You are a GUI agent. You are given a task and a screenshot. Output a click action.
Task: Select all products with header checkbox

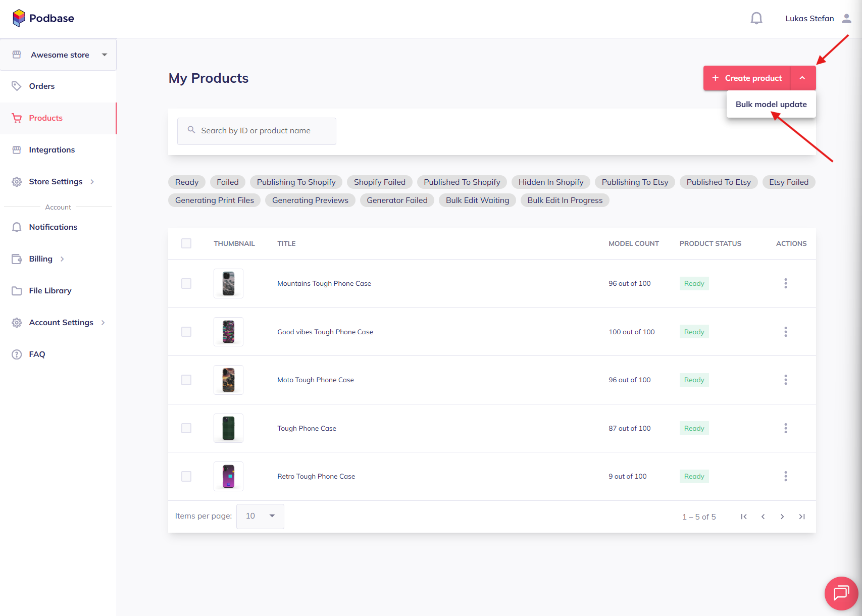point(186,243)
